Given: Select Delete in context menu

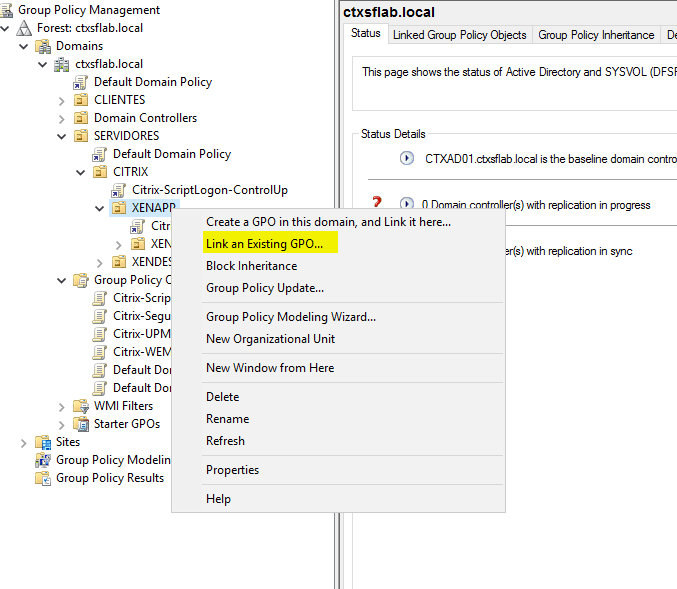Looking at the screenshot, I should click(x=338, y=397).
